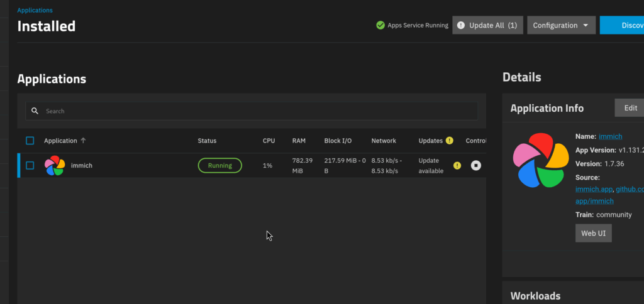Click the alert icon in Update All
This screenshot has height=304, width=644.
[x=461, y=25]
